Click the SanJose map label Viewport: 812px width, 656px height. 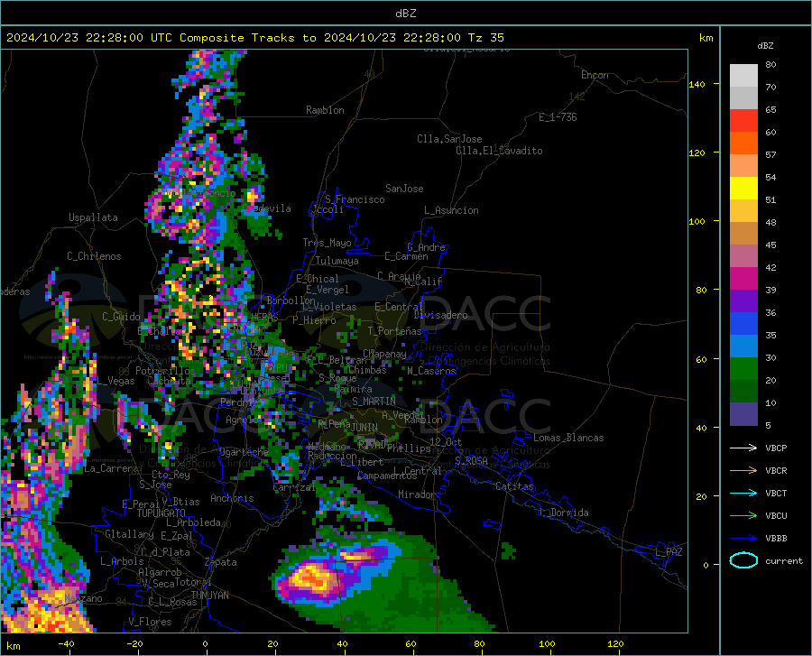(404, 189)
